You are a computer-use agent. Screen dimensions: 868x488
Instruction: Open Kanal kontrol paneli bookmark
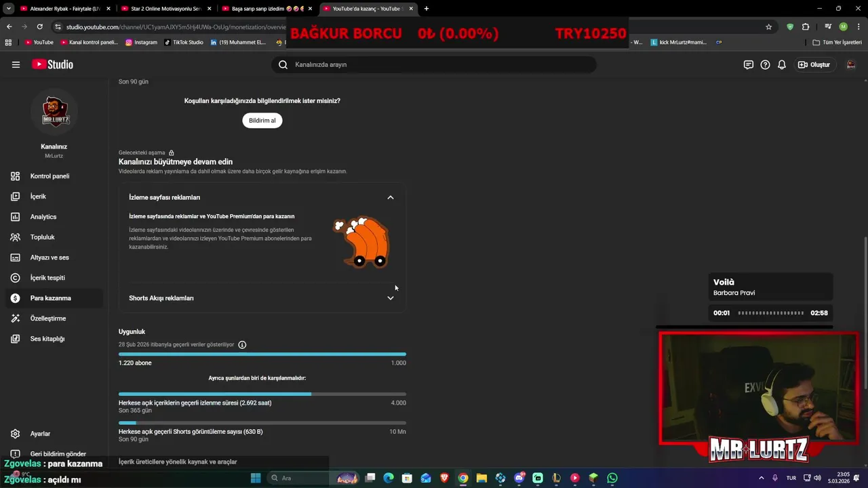coord(89,42)
